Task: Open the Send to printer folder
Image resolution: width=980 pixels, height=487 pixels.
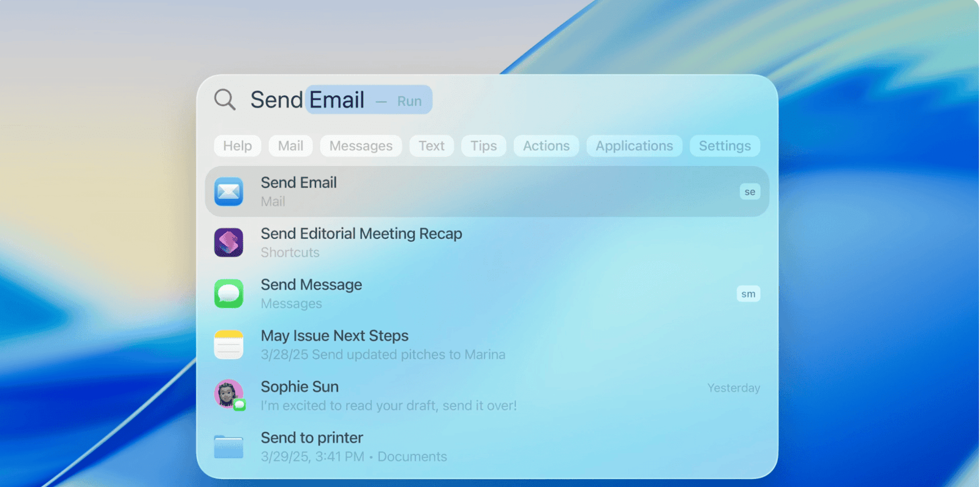Action: point(487,447)
